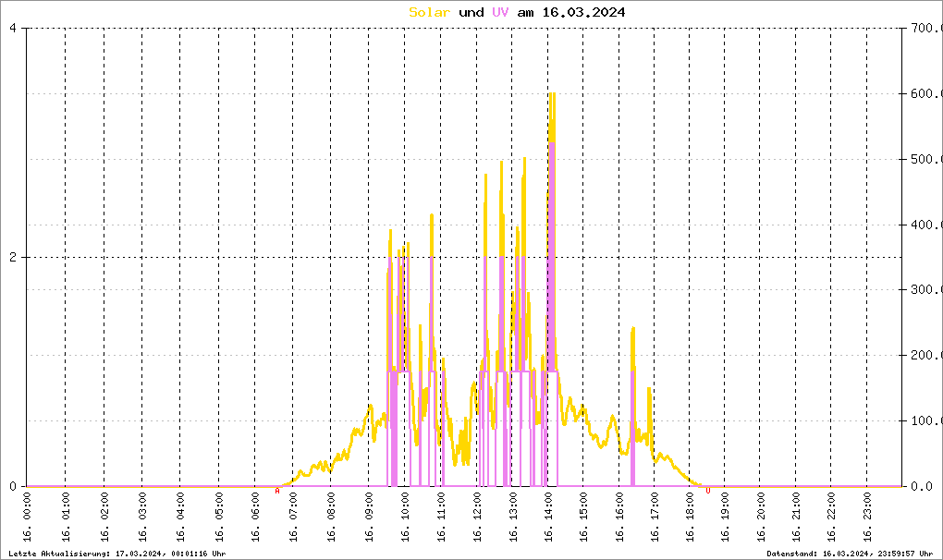This screenshot has height=560, width=943.
Task: Click the highest solar peak near 14:00
Action: pos(552,94)
